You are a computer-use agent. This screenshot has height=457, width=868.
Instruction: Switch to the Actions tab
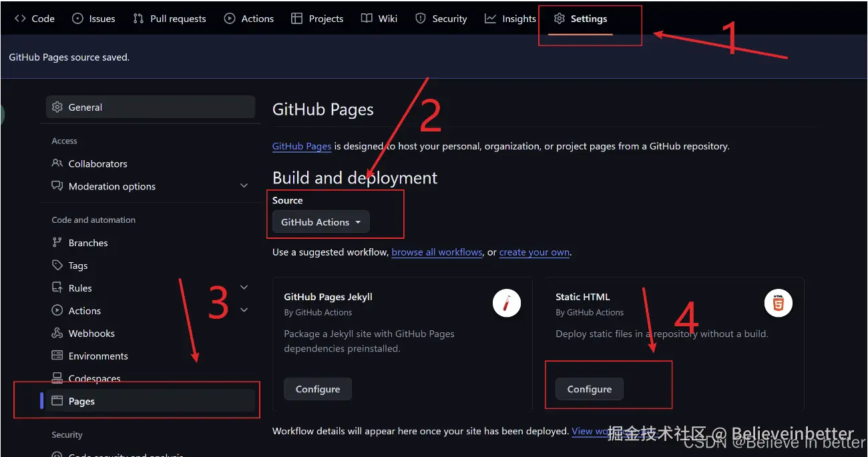(x=249, y=19)
